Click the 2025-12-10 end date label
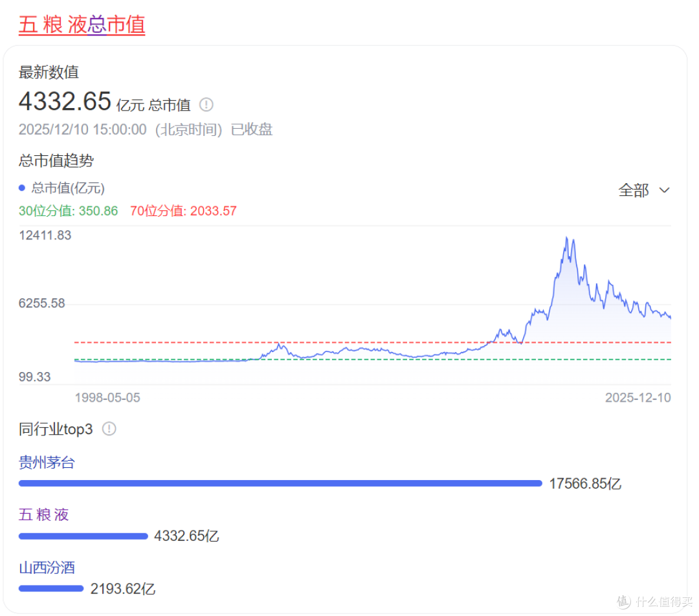This screenshot has width=699, height=616. [x=638, y=397]
